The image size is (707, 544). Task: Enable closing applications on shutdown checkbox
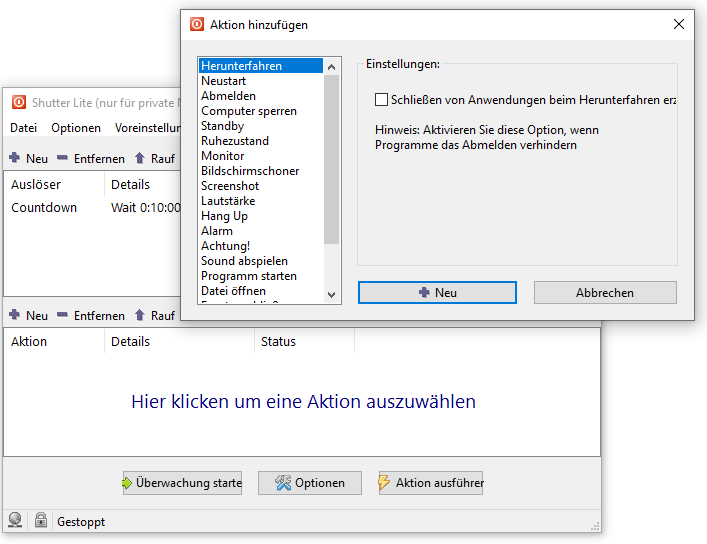click(381, 100)
